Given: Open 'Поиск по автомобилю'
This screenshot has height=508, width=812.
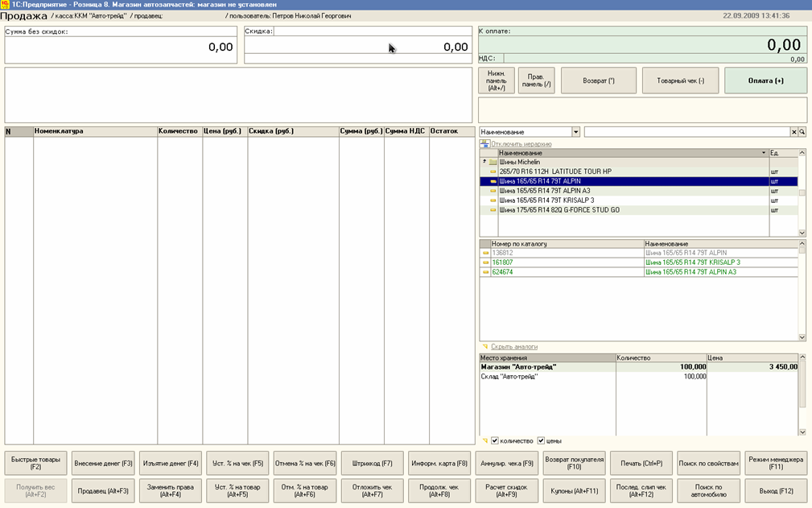Looking at the screenshot, I should coord(708,490).
